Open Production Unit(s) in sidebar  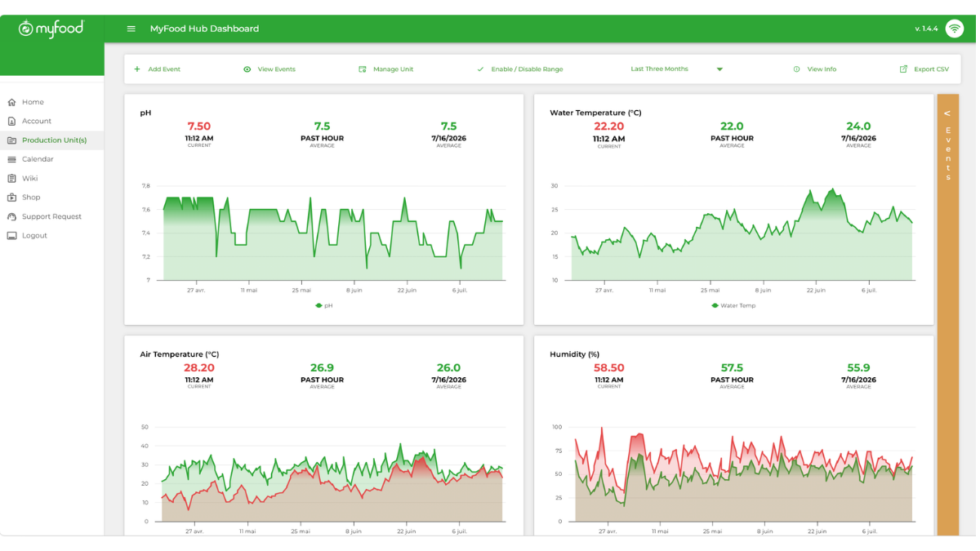(x=52, y=140)
